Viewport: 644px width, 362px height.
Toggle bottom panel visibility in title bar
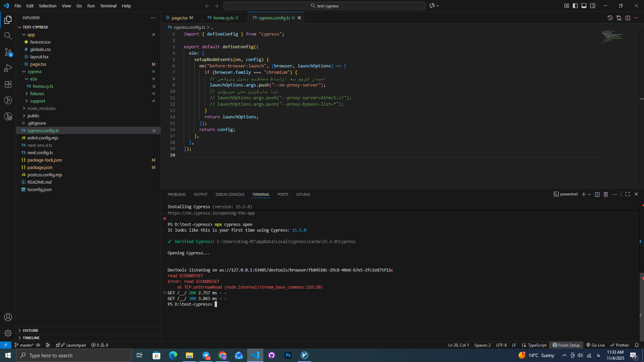584,6
